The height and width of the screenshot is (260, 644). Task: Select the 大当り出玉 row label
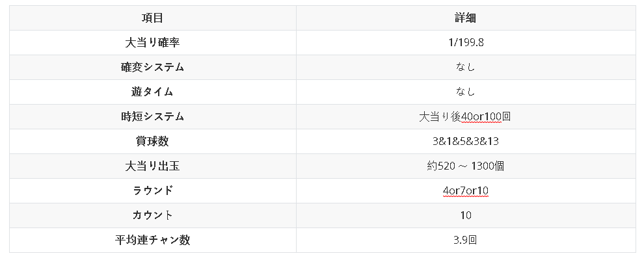point(152,166)
